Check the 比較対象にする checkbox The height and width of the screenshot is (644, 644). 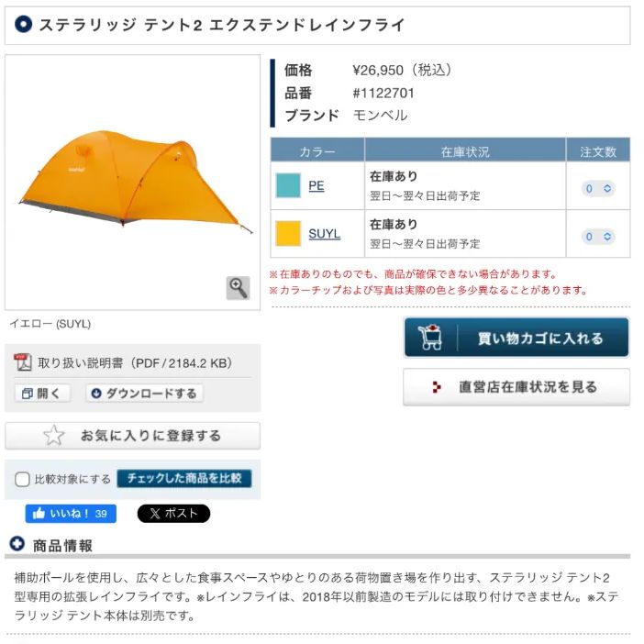point(22,479)
